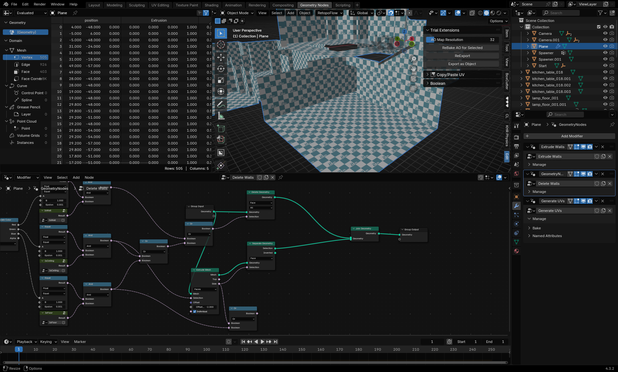618x372 pixels.
Task: Toggle the Individual checkbox on Extrude Mesh node
Action: [x=195, y=311]
